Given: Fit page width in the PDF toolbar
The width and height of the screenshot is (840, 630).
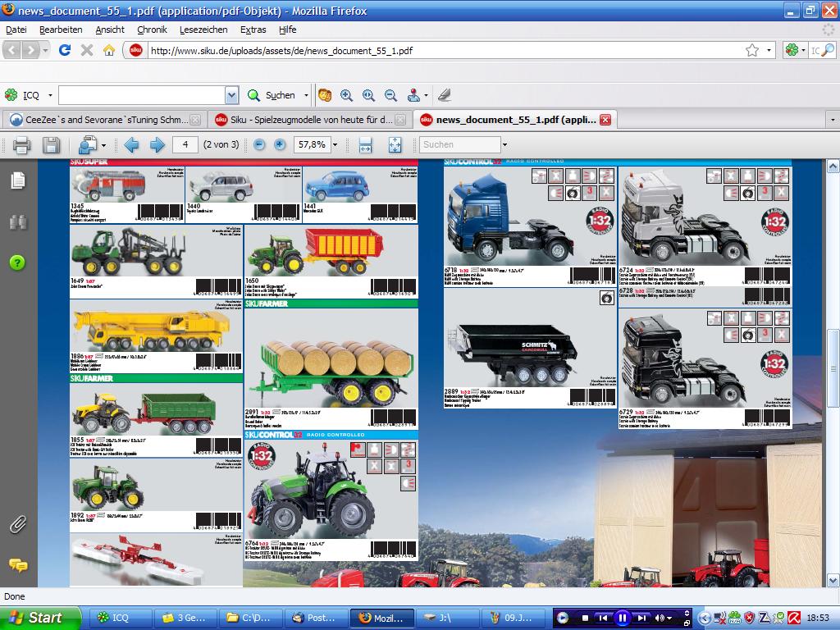Looking at the screenshot, I should click(366, 145).
